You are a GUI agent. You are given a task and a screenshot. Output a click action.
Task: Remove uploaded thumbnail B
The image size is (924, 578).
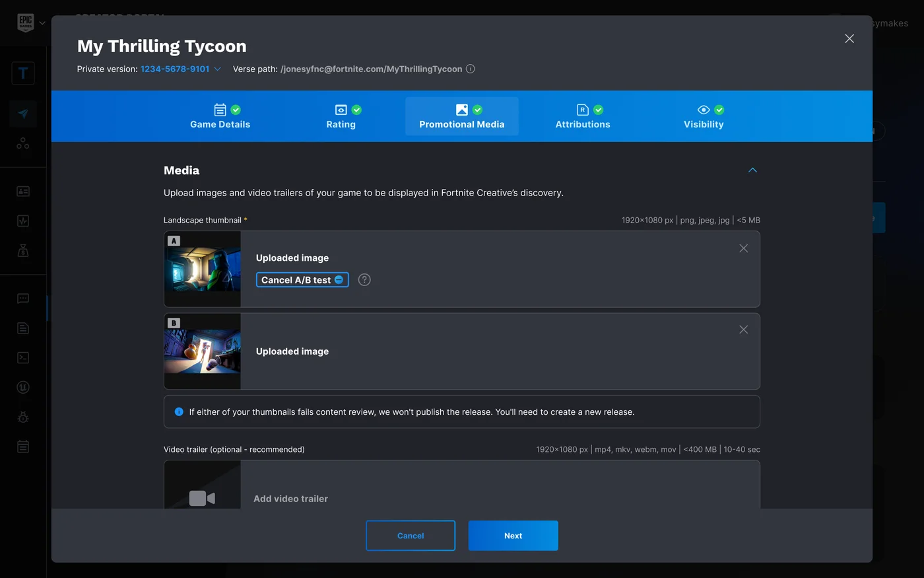743,330
